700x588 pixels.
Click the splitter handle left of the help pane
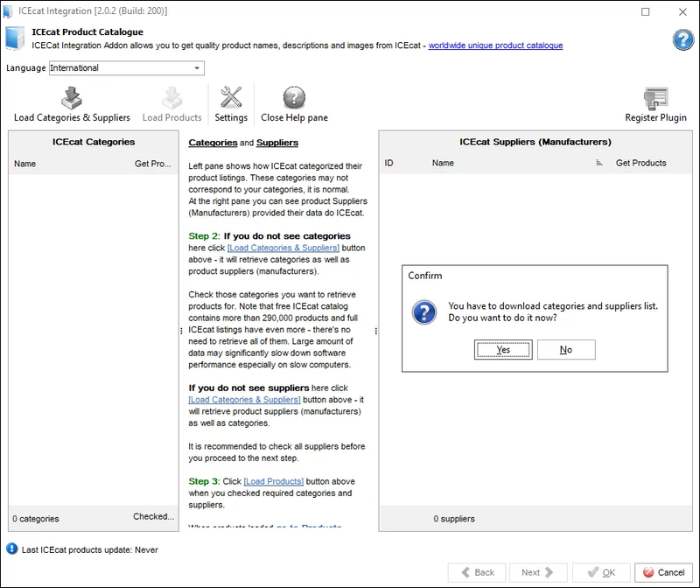coord(182,331)
